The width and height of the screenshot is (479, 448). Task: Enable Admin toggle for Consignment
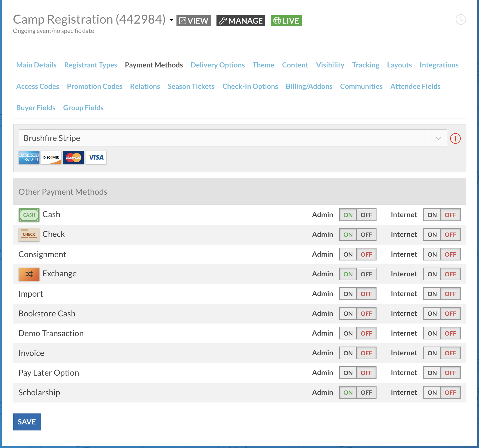[347, 254]
